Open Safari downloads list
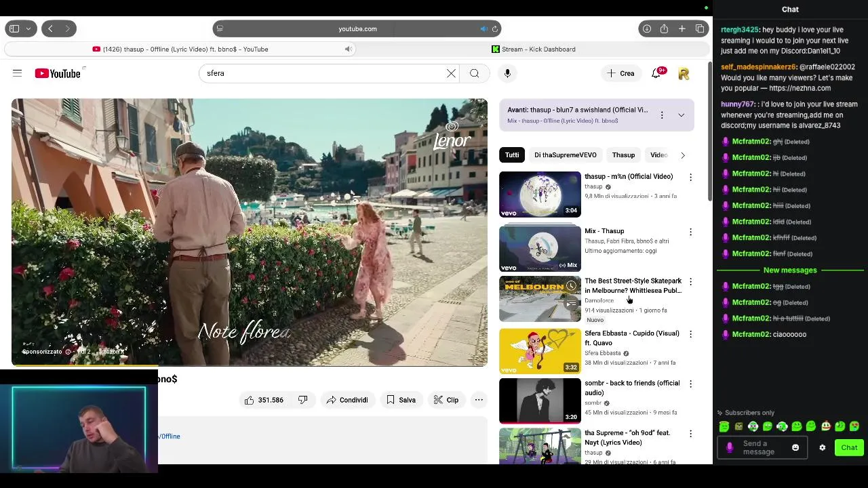Image resolution: width=868 pixels, height=488 pixels. [x=647, y=28]
